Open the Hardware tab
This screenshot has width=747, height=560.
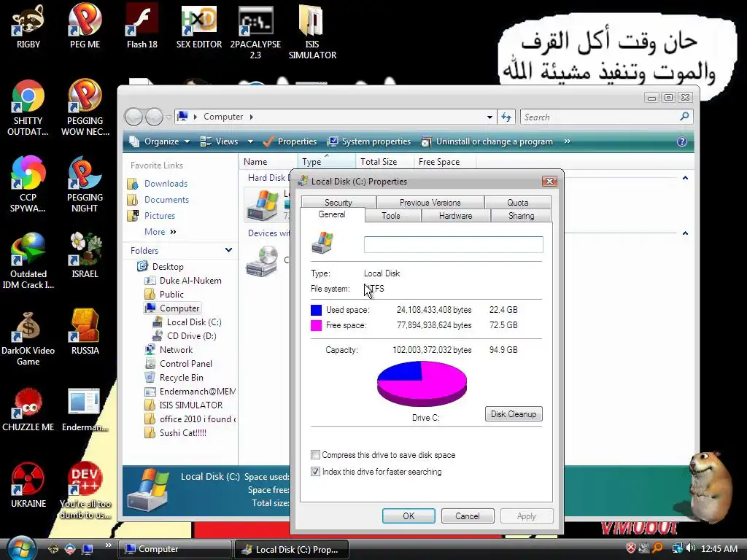[455, 216]
